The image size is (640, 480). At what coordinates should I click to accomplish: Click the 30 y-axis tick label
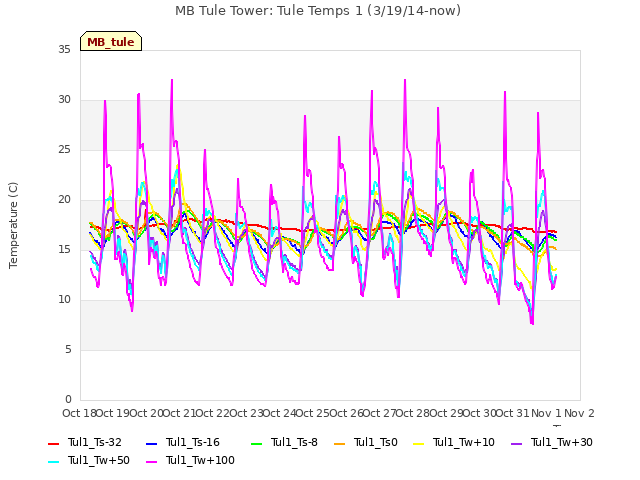[64, 100]
